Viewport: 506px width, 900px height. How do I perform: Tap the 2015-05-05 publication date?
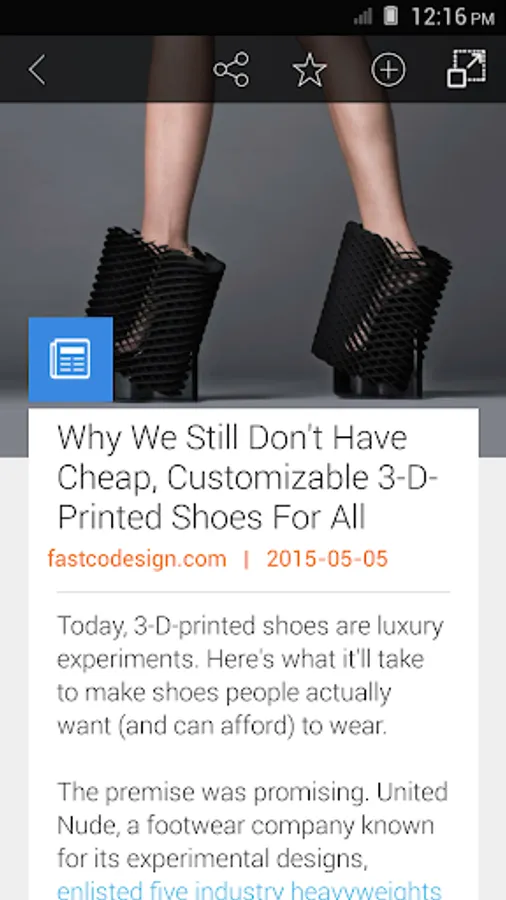click(327, 558)
